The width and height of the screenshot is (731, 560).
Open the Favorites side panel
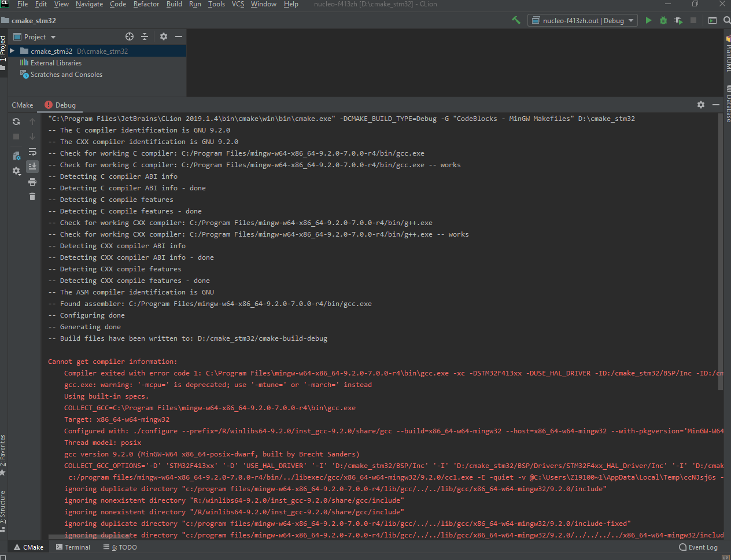(x=3, y=455)
